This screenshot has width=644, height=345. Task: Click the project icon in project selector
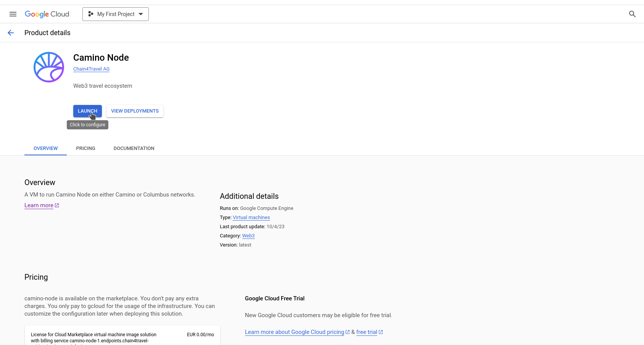pyautogui.click(x=91, y=14)
